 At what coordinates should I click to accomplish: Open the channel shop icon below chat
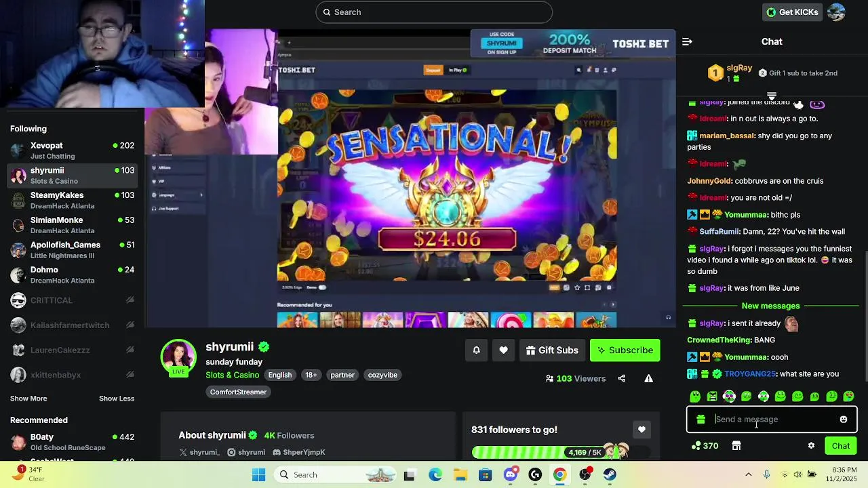(x=736, y=446)
